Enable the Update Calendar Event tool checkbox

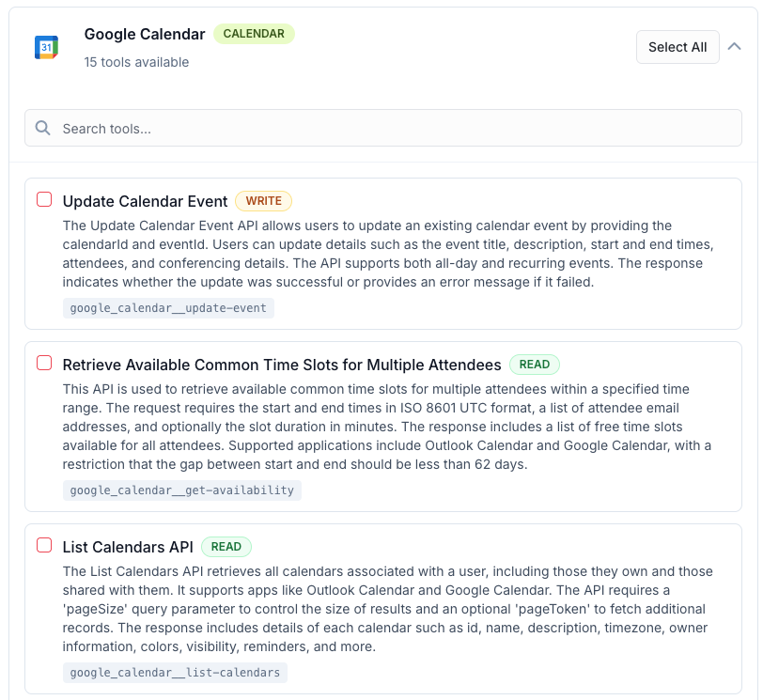[x=44, y=199]
